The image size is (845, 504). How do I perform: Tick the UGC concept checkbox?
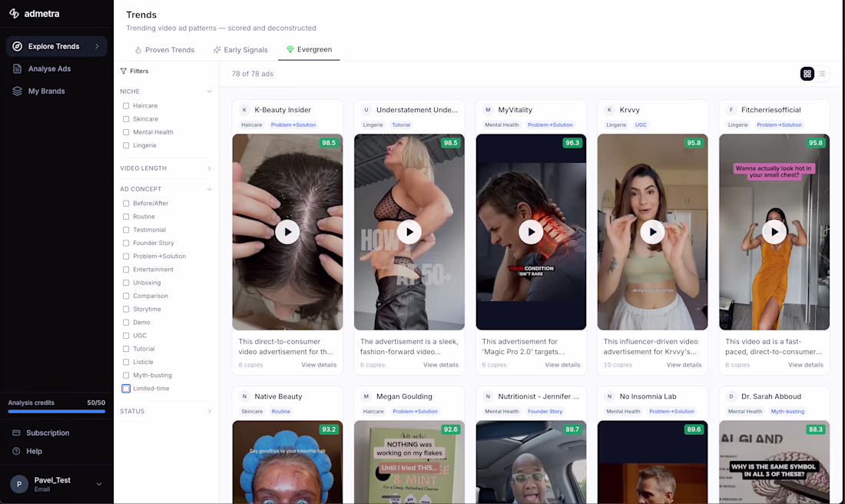coord(126,335)
